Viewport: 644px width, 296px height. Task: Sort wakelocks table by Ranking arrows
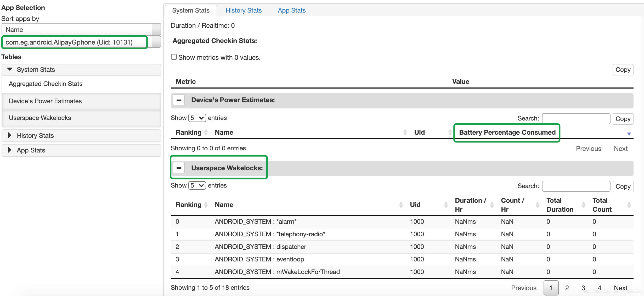tap(206, 205)
